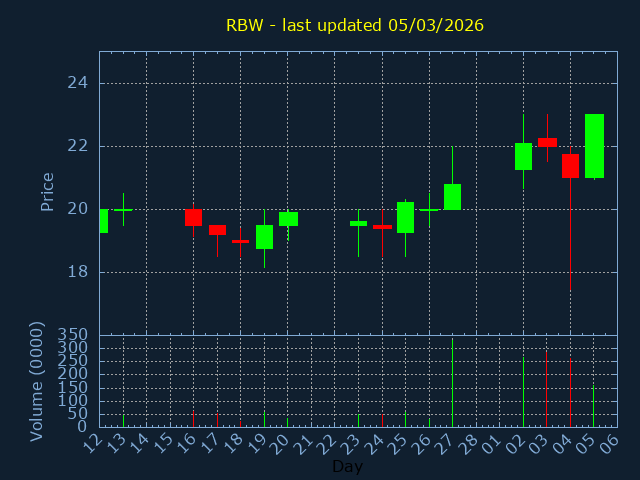The height and width of the screenshot is (480, 640).
Task: Click the red candlestick on day 04
Action: point(570,165)
